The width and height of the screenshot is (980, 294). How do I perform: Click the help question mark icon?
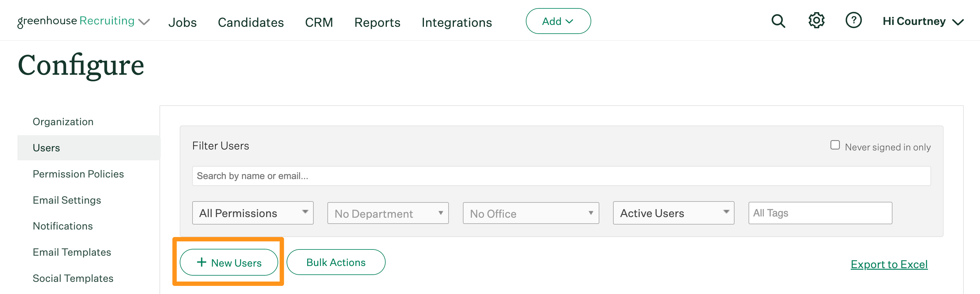click(853, 21)
